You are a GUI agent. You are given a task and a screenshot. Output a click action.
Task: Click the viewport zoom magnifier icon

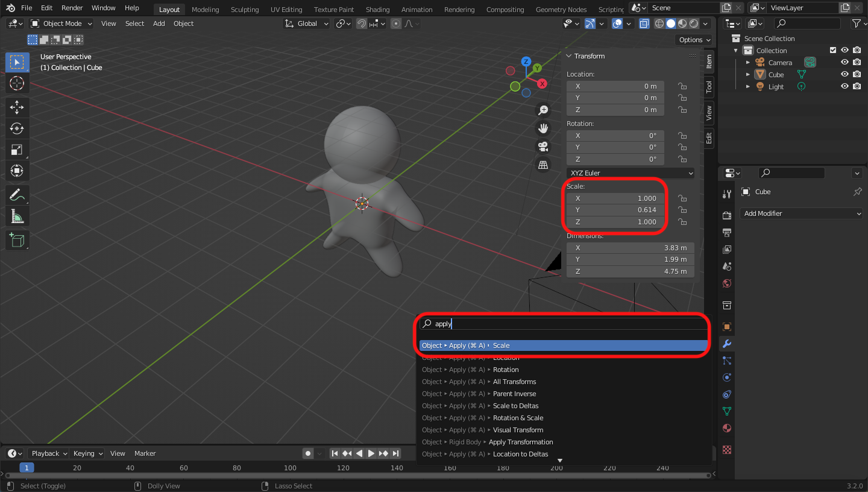tap(543, 110)
